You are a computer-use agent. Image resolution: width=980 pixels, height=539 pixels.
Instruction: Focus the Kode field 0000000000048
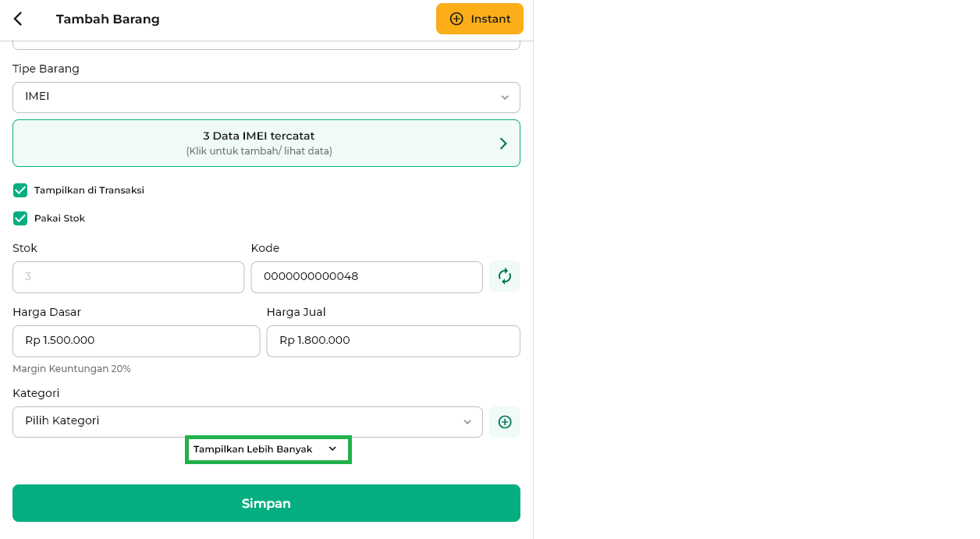[x=367, y=277]
